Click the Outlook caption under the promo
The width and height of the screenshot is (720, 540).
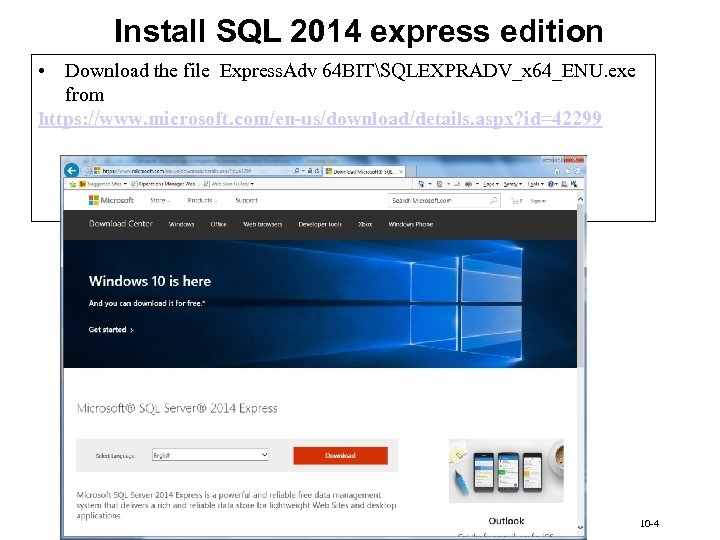[x=506, y=521]
